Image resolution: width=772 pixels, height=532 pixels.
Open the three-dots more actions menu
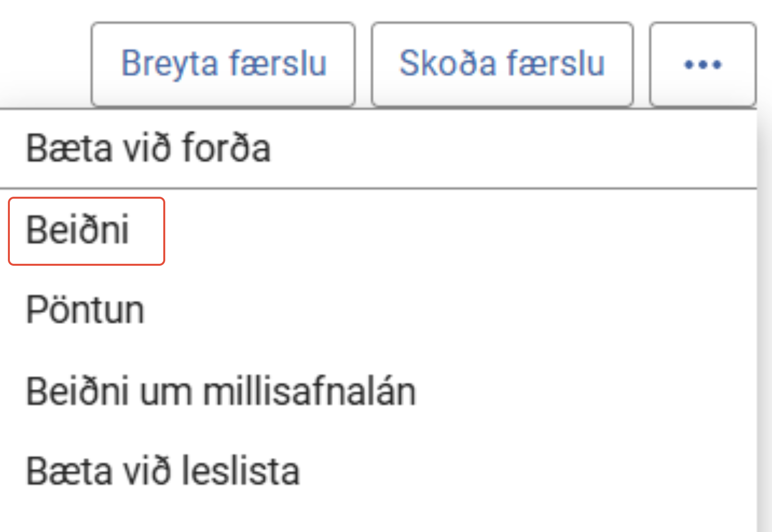coord(702,64)
